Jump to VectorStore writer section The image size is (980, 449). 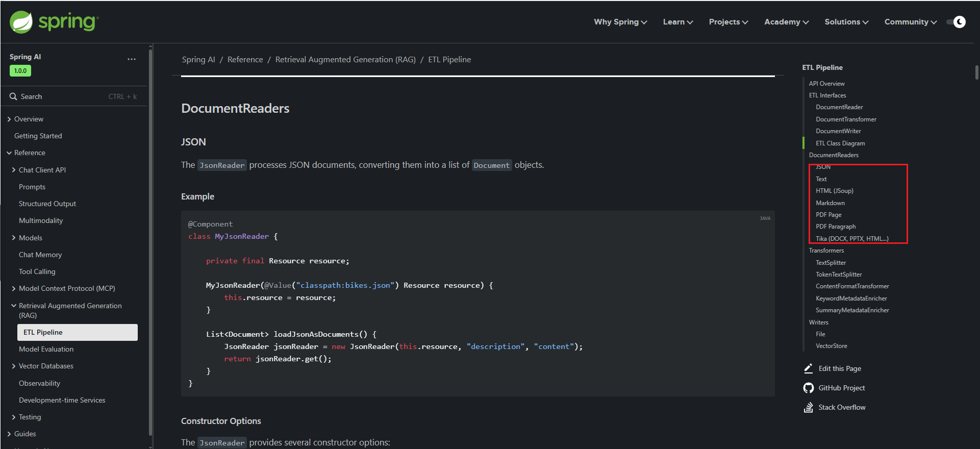(831, 346)
